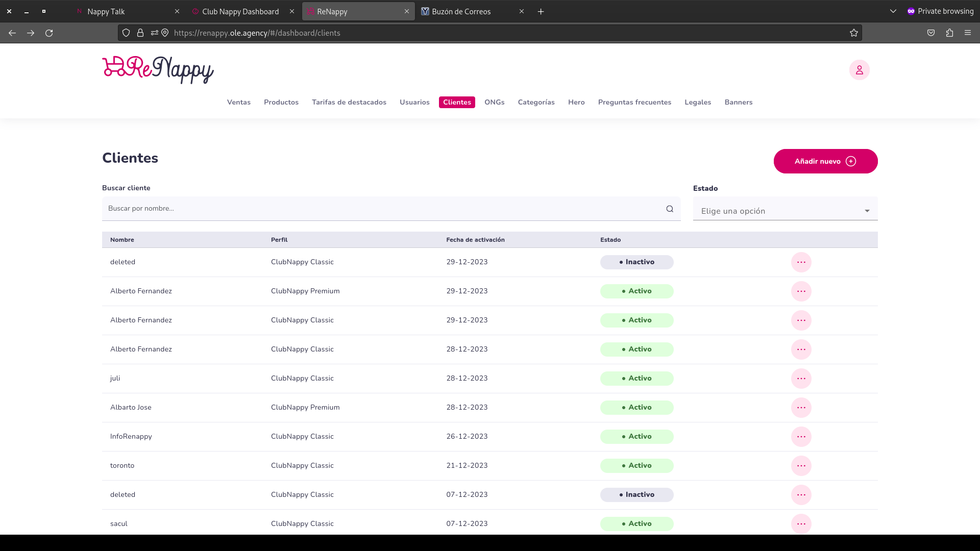Switch to Buzón de Correos tab
Image resolution: width=980 pixels, height=551 pixels.
click(461, 12)
